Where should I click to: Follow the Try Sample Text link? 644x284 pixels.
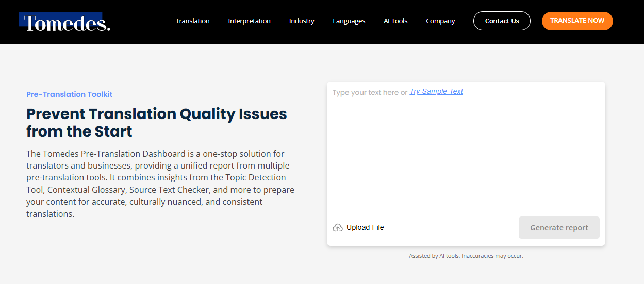tap(436, 91)
